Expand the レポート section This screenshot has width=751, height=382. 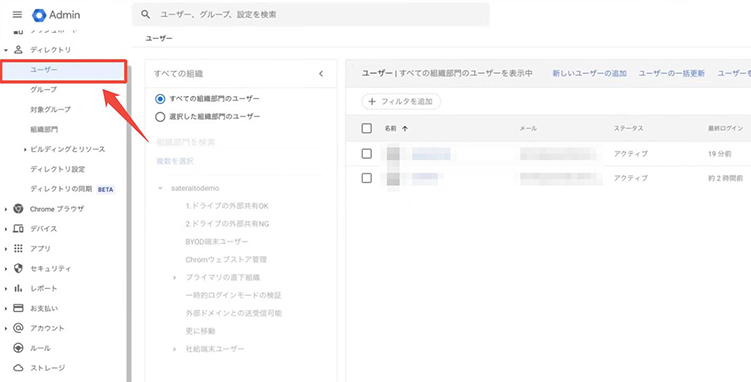6,289
